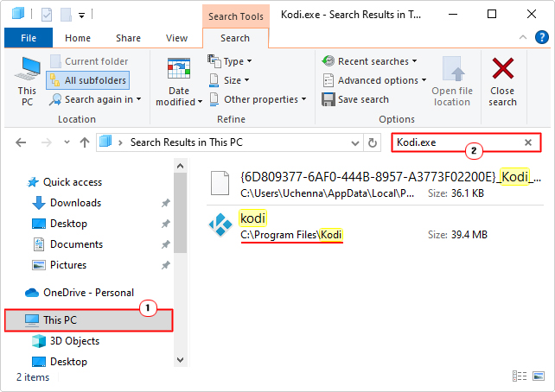Click the Kodi application icon
The height and width of the screenshot is (392, 555).
[220, 224]
